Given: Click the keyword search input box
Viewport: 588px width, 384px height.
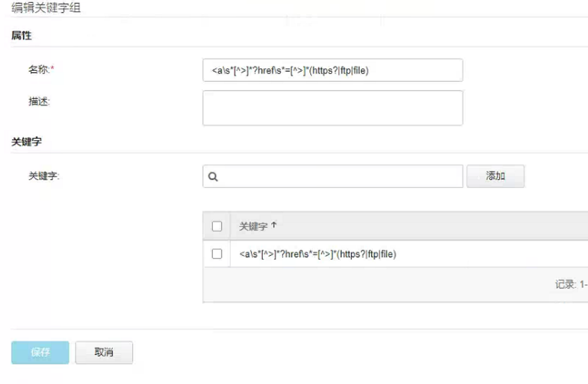Looking at the screenshot, I should click(x=339, y=177).
